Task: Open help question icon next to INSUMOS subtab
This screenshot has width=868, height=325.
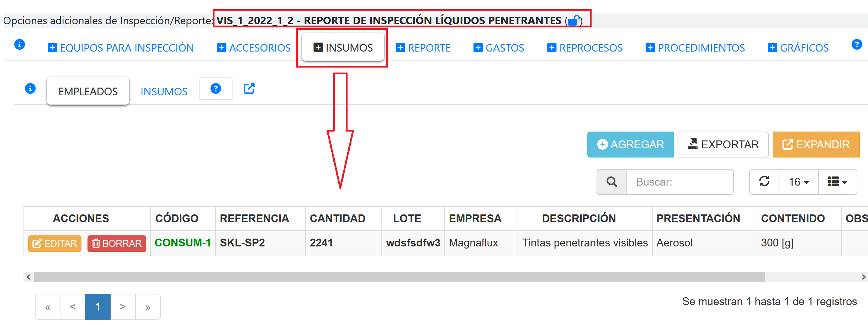Action: tap(216, 89)
